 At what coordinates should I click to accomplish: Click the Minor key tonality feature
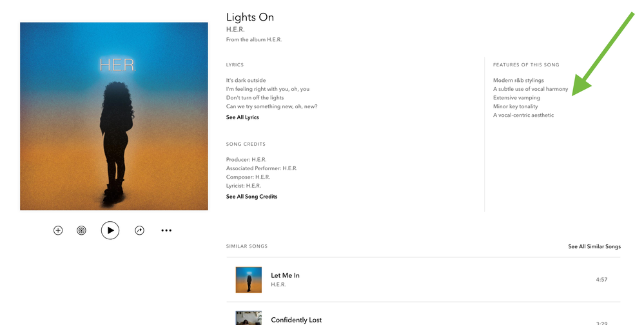[515, 106]
